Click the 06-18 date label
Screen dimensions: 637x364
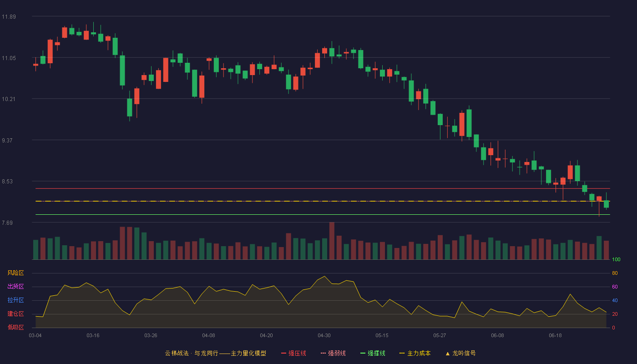(555, 335)
